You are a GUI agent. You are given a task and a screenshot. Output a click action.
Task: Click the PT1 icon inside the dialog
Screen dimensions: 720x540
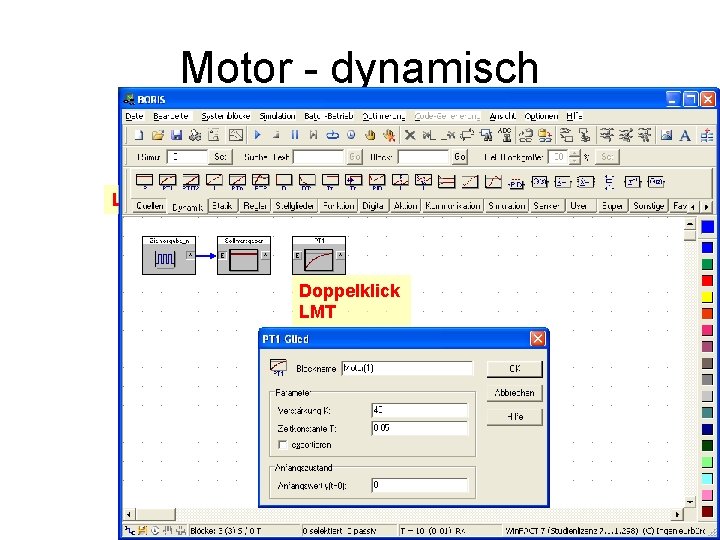click(278, 367)
